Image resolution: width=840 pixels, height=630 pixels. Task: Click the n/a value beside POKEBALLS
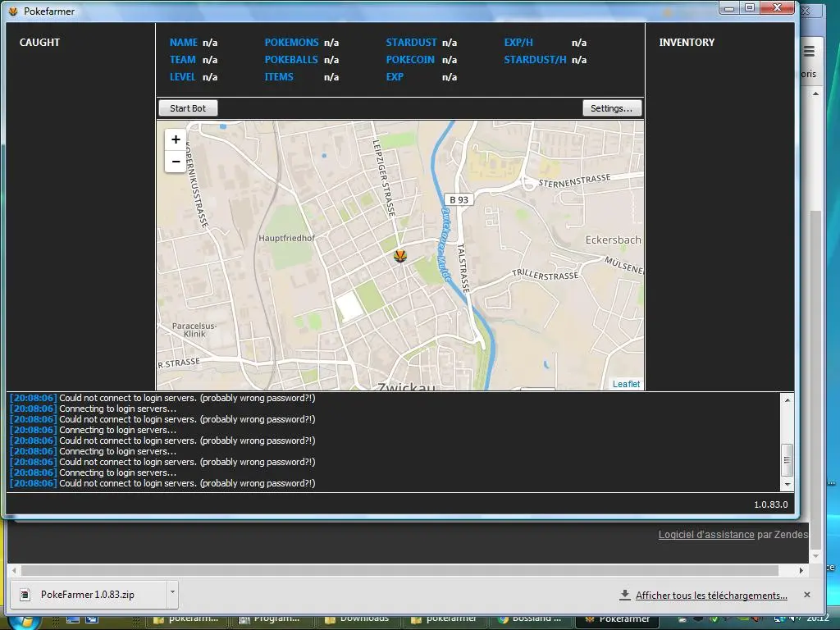[x=331, y=59]
